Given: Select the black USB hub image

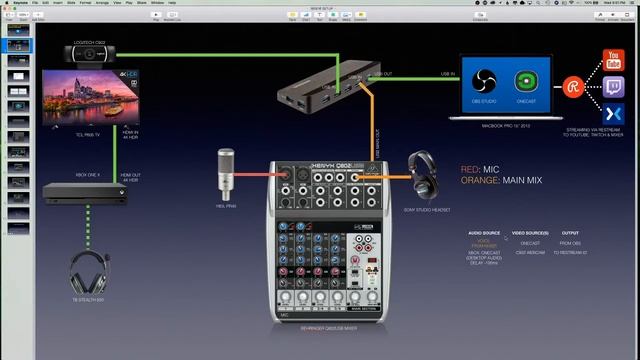Looking at the screenshot, I should point(329,87).
